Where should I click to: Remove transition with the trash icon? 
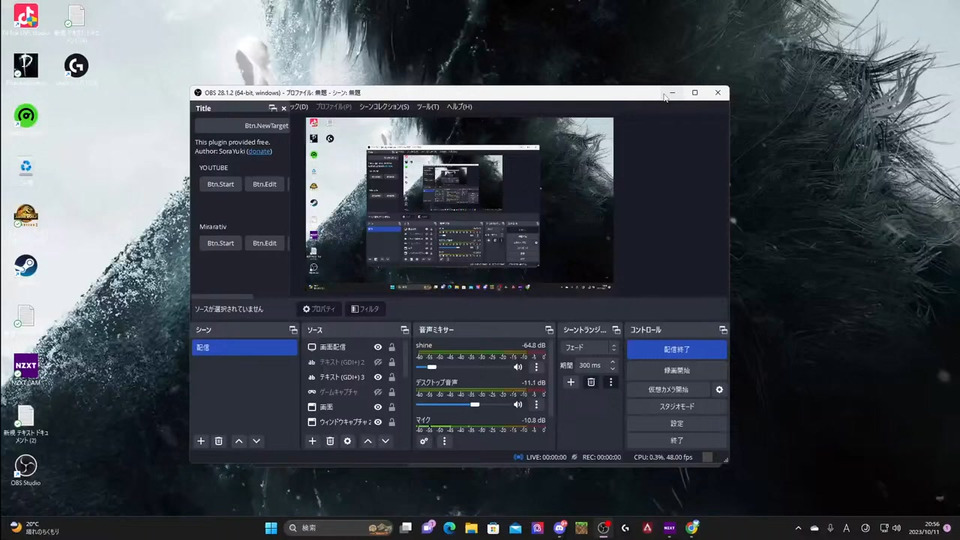click(x=591, y=382)
